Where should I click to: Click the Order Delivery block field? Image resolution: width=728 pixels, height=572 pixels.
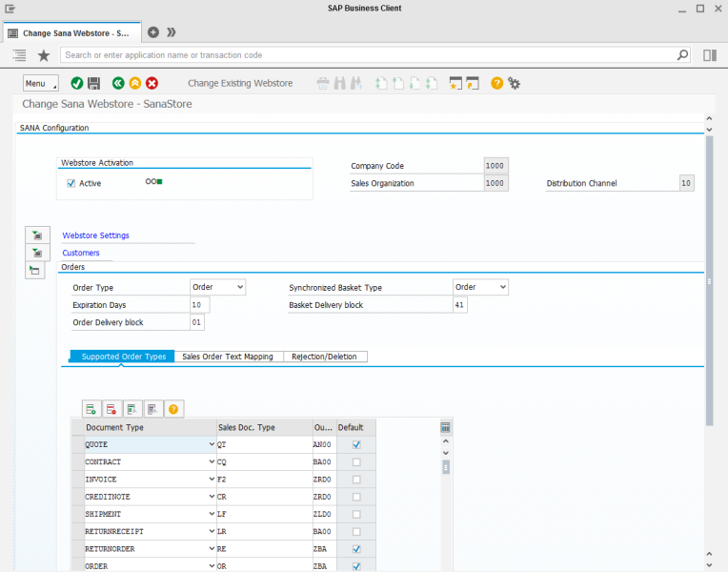[x=197, y=322]
